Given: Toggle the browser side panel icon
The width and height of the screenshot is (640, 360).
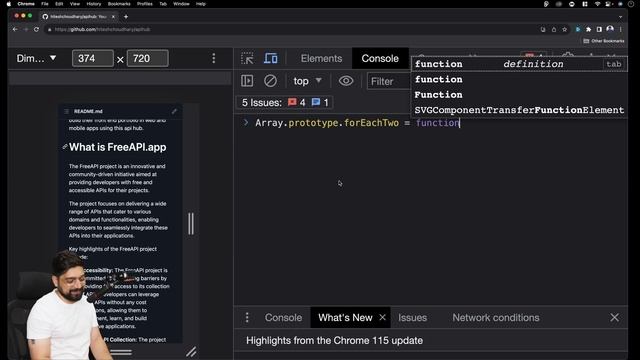Looking at the screenshot, I should coord(599,29).
